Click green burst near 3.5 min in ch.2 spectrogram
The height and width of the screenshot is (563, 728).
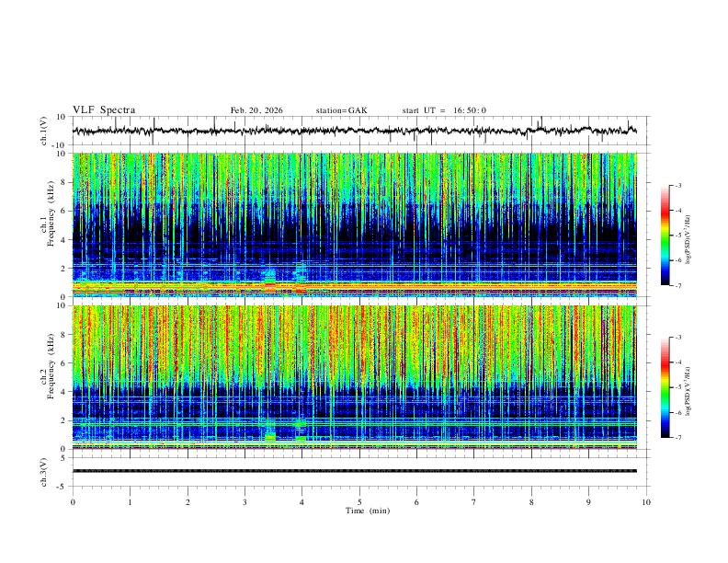pyautogui.click(x=270, y=437)
